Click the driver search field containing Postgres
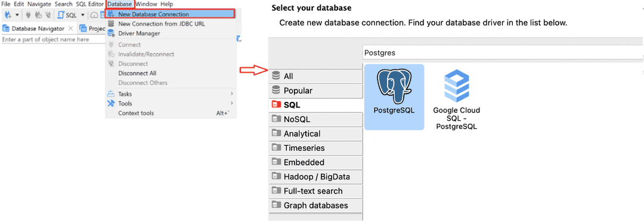644x224 pixels. (x=503, y=53)
